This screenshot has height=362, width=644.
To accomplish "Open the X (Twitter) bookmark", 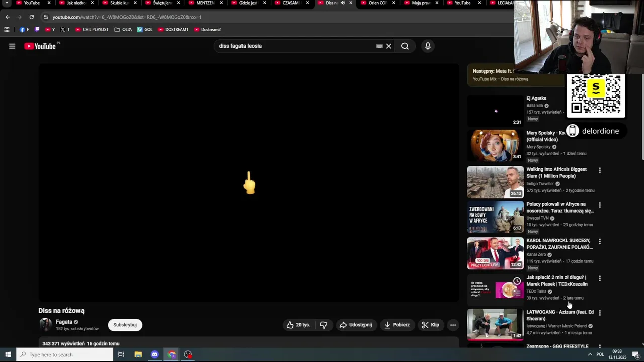I will tap(65, 29).
